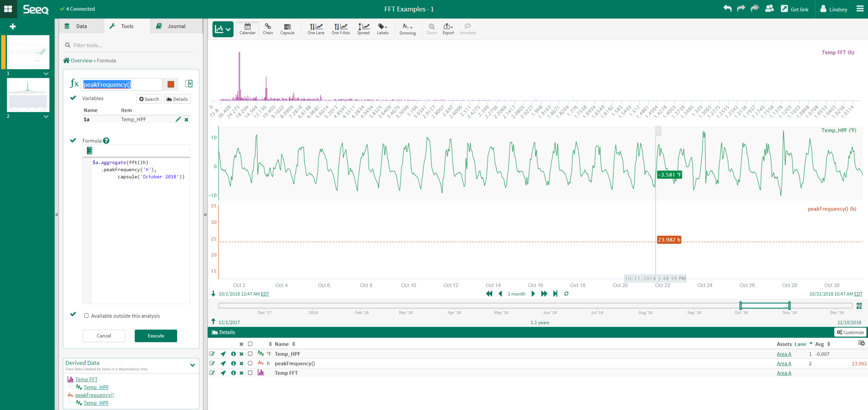Screen dimensions: 868x410
Task: Toggle the select-all checkbox in Details table
Action: coord(250,344)
